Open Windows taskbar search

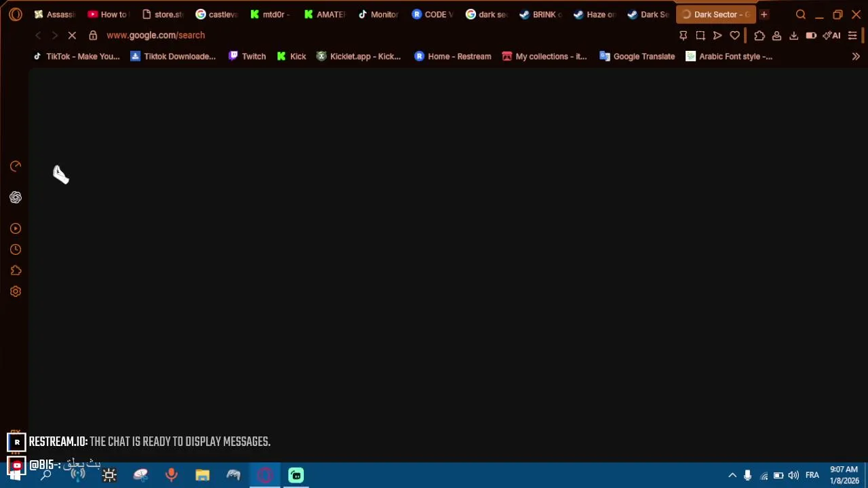tap(46, 475)
